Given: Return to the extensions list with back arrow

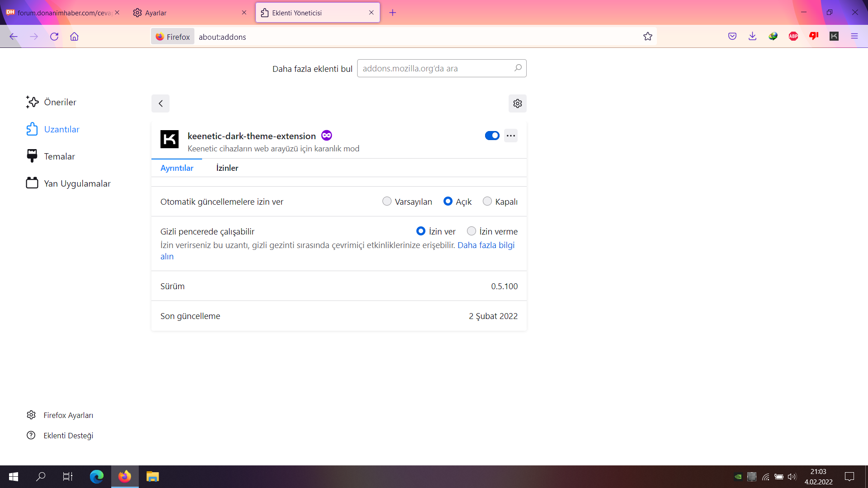Looking at the screenshot, I should coord(160,103).
